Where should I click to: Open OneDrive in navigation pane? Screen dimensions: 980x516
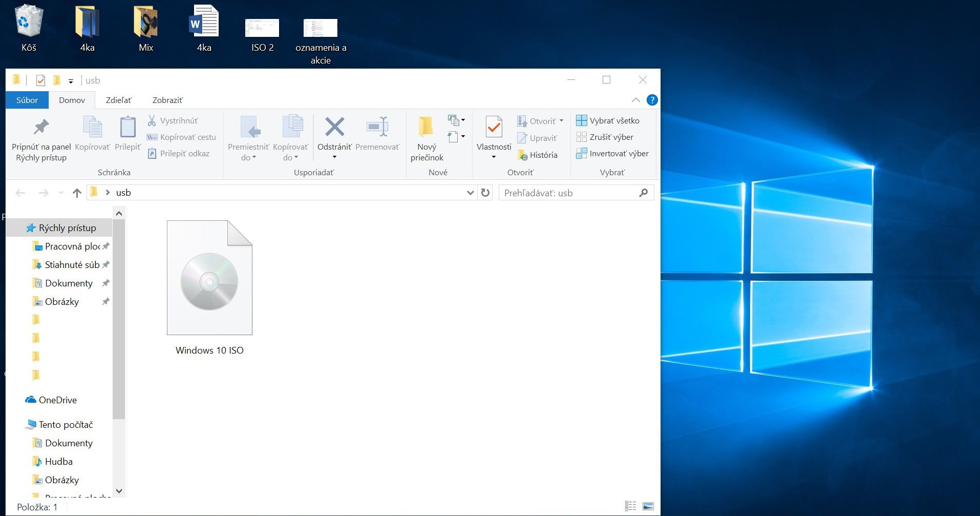[x=51, y=400]
